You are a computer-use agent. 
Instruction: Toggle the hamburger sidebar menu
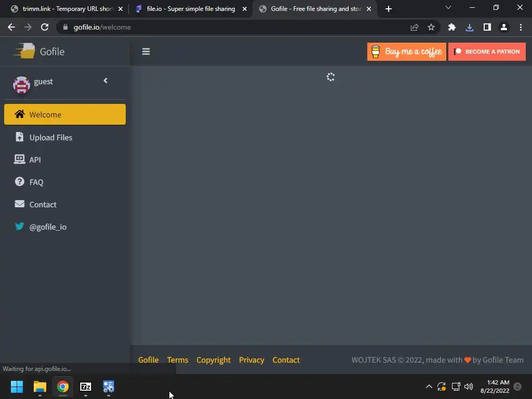[x=146, y=51]
